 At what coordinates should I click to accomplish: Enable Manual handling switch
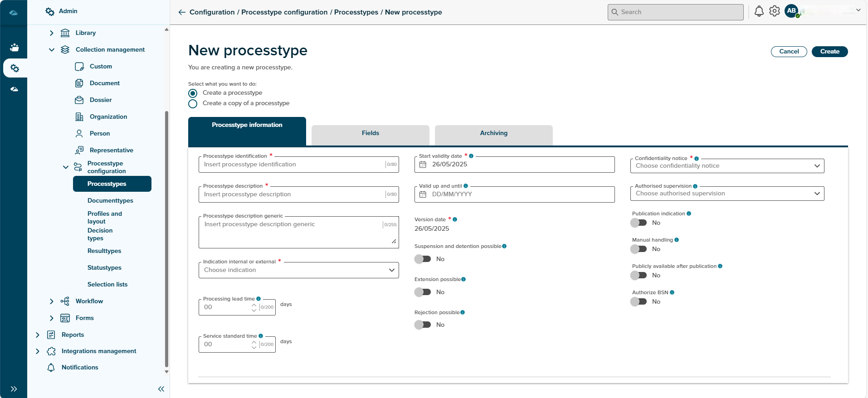639,249
